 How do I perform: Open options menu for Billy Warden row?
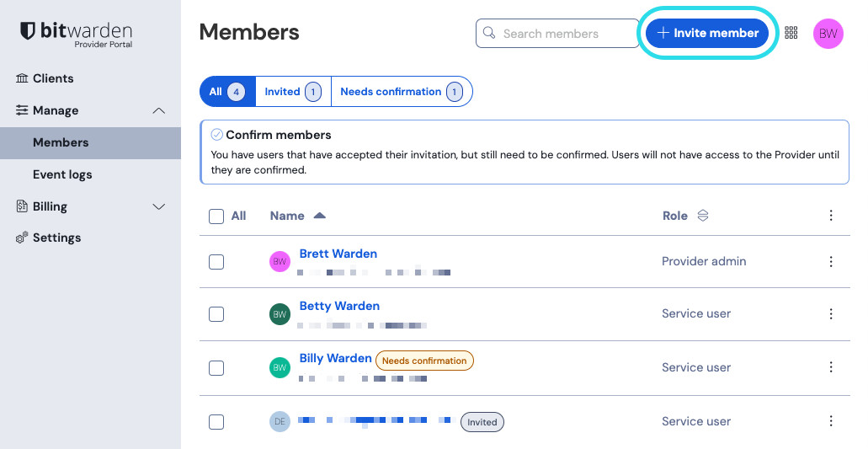[x=830, y=367]
